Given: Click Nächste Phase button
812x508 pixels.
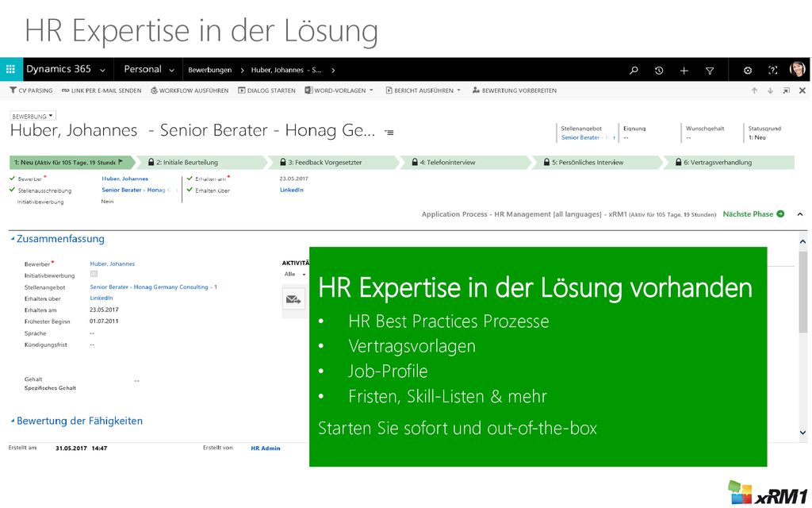Looking at the screenshot, I should 753,214.
